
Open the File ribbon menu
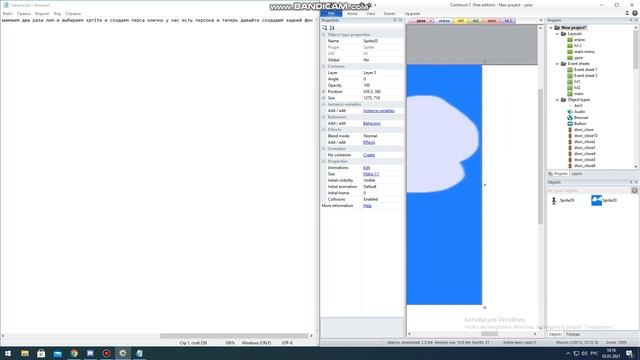pos(331,13)
